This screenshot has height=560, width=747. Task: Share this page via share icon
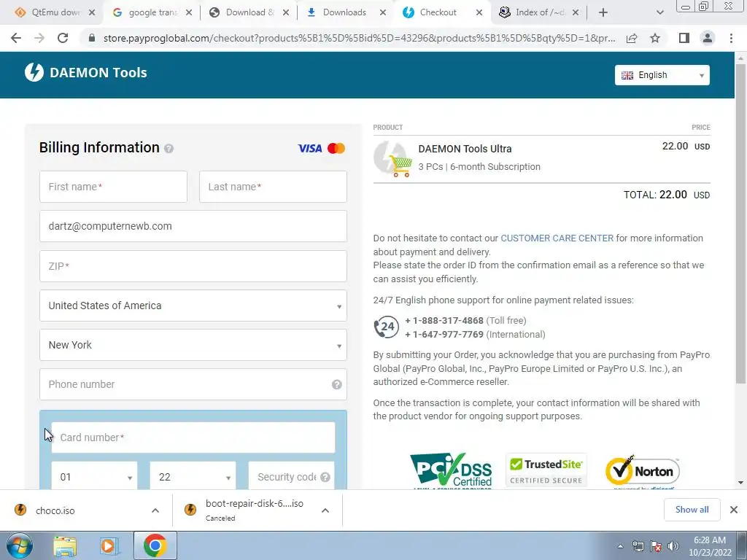coord(632,38)
